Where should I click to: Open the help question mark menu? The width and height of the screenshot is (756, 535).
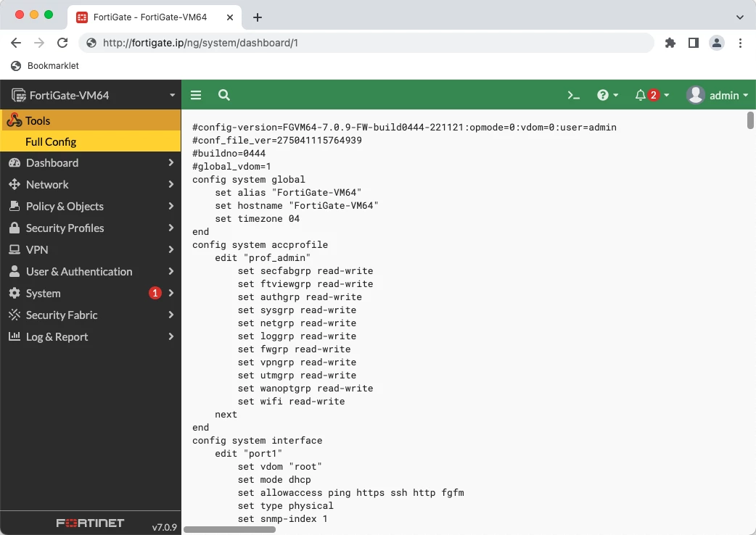[607, 95]
